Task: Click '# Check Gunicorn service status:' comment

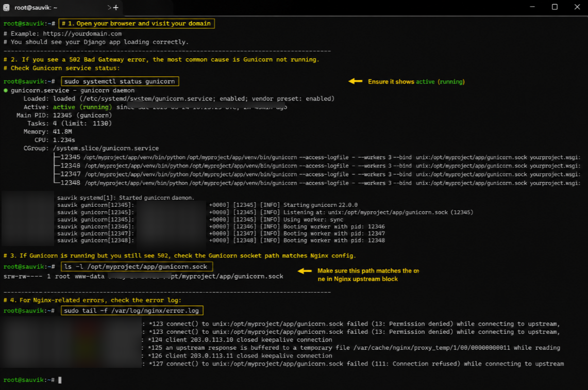Action: (x=61, y=68)
